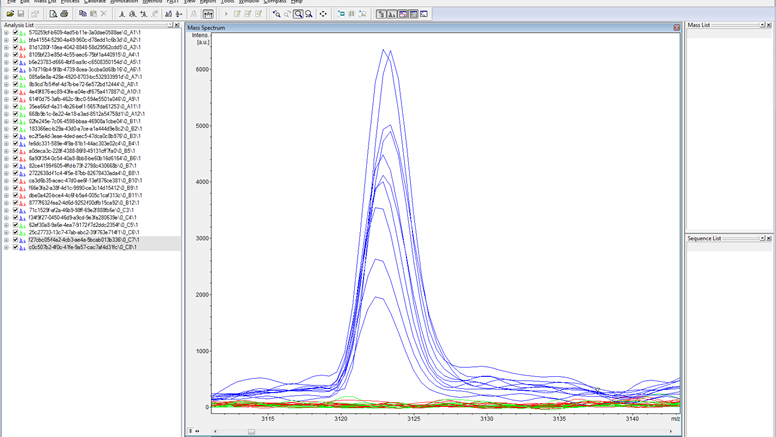Click the highlighted spectrum display mode icon
The width and height of the screenshot is (776, 437).
[208, 14]
